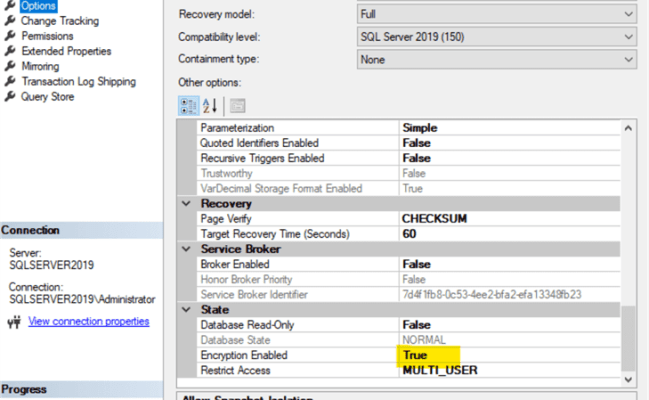This screenshot has width=649, height=400.
Task: Open the Transaction Log Shipping page
Action: tap(79, 82)
